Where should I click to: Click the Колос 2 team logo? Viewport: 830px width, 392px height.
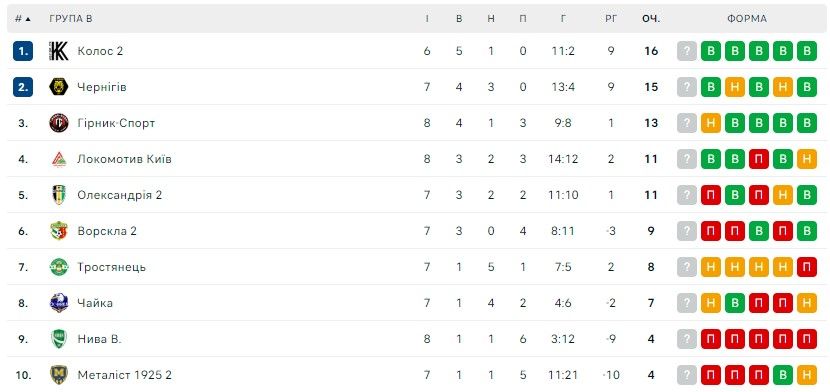pos(59,51)
